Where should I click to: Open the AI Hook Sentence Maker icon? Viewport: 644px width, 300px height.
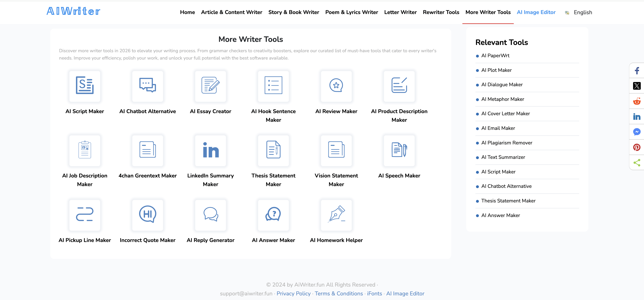274,86
